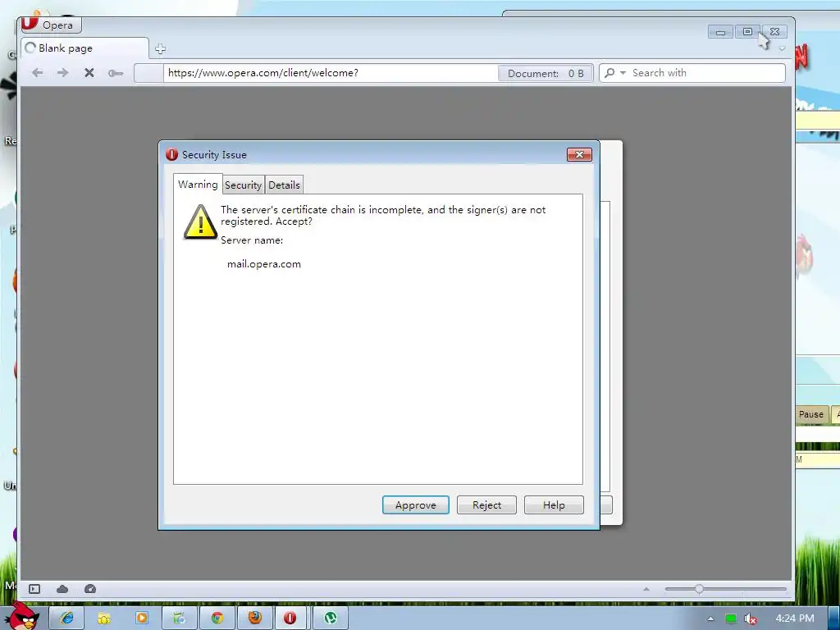
Task: Switch to the Warning tab
Action: click(198, 185)
